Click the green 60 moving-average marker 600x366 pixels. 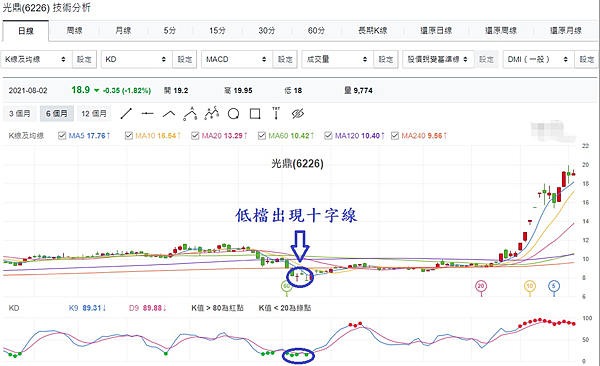pos(286,286)
